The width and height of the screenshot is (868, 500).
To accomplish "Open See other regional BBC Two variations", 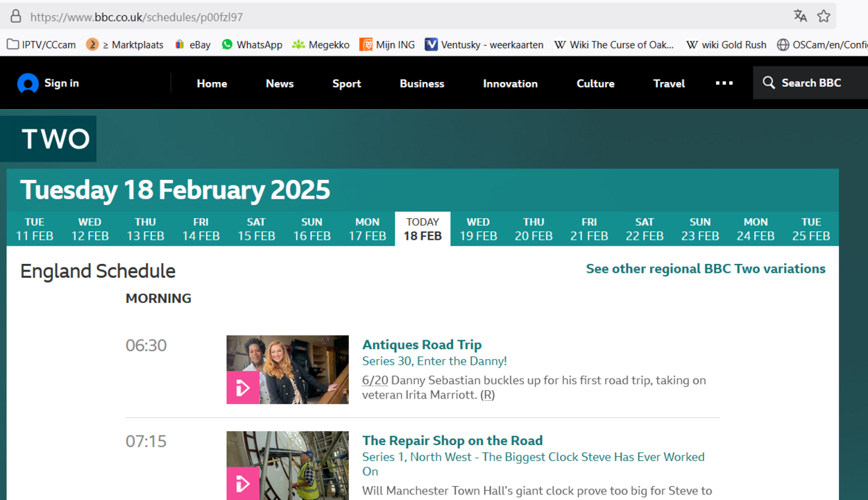I will (705, 269).
